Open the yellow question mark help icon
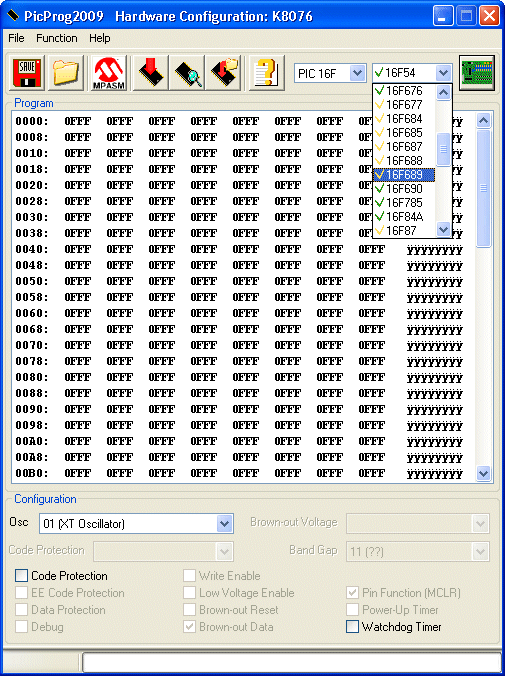The width and height of the screenshot is (505, 676). click(x=267, y=73)
